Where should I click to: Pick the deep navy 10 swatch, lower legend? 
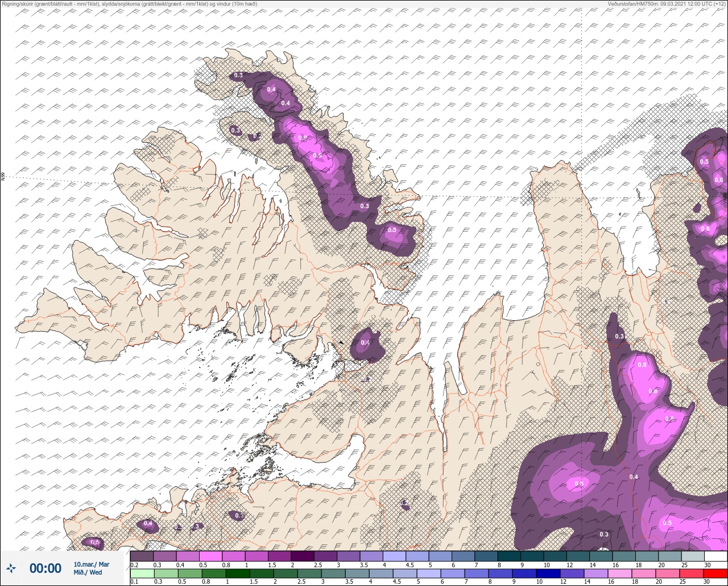(x=548, y=573)
